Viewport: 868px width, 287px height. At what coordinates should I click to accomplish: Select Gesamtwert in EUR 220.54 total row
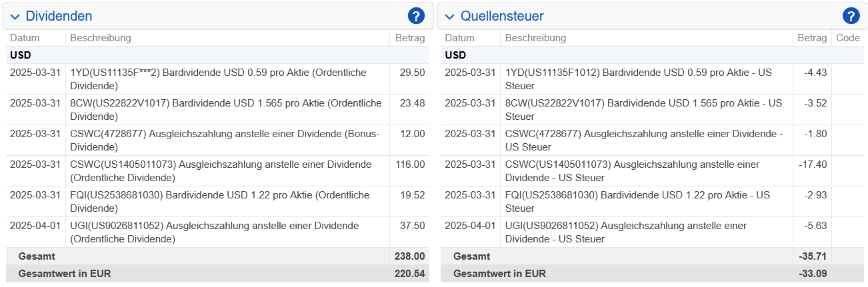pos(218,274)
